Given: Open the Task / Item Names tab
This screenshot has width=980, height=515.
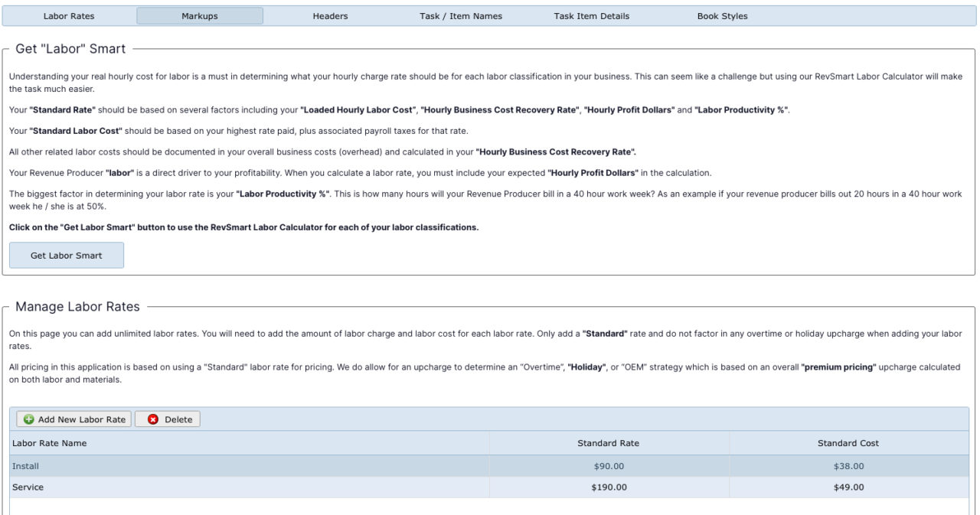Looking at the screenshot, I should tap(461, 16).
